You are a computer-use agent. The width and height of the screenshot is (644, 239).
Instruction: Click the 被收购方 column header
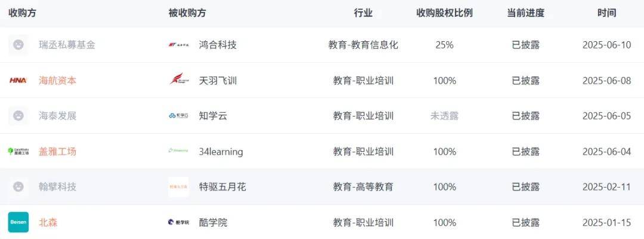tap(187, 13)
